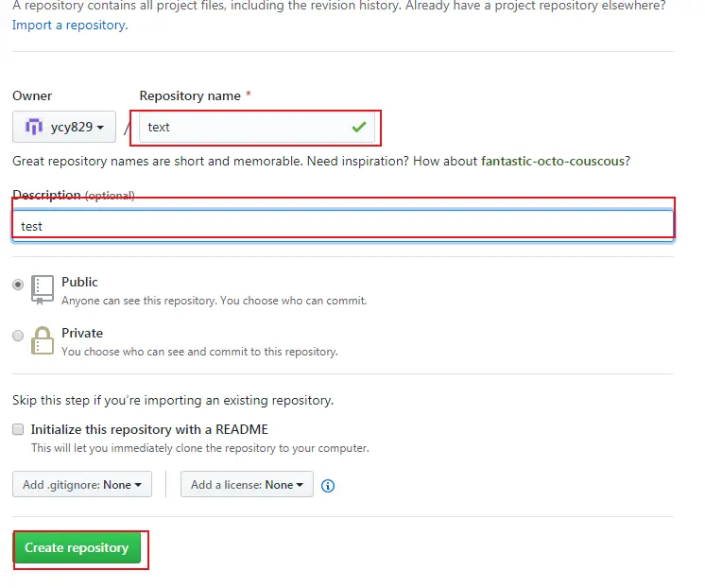The height and width of the screenshot is (588, 705).
Task: Expand the Add a license dropdown
Action: coord(247,485)
